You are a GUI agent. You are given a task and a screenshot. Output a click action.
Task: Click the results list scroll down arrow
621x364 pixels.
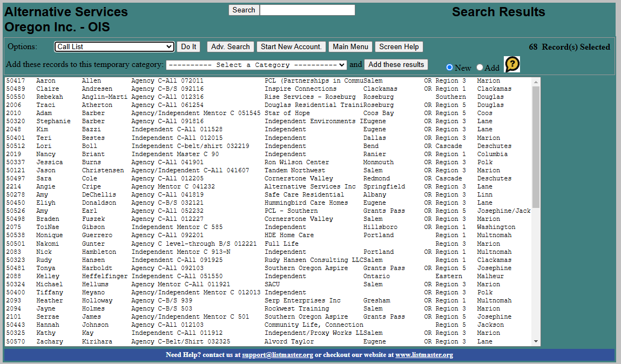click(536, 341)
